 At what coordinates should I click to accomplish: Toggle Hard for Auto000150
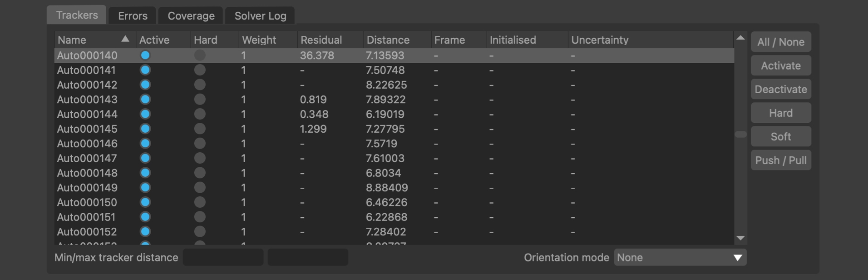click(200, 202)
